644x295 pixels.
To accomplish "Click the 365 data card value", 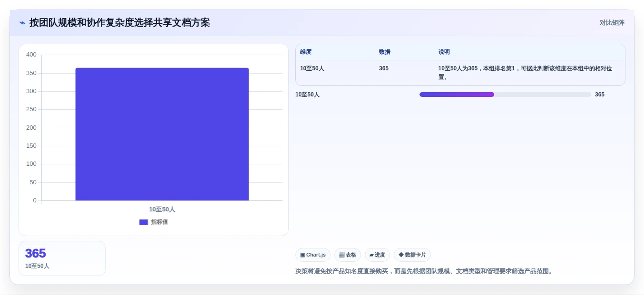I will [36, 254].
